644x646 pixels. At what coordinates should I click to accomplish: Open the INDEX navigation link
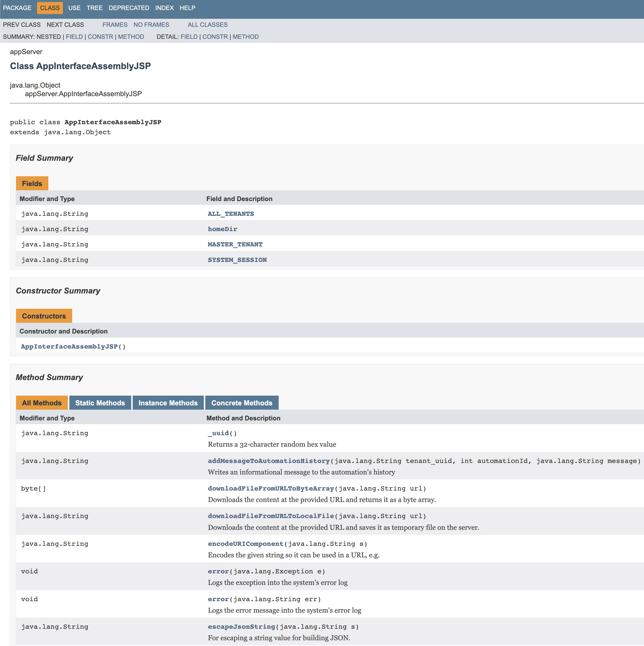point(164,8)
